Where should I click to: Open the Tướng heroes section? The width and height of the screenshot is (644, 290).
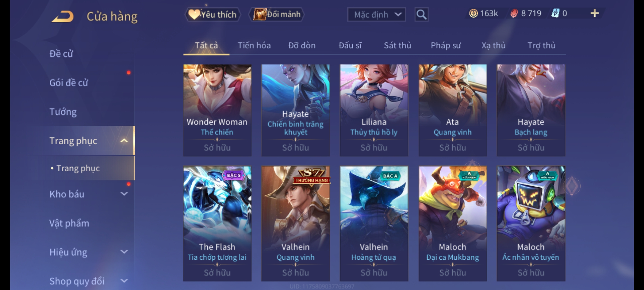click(x=63, y=112)
